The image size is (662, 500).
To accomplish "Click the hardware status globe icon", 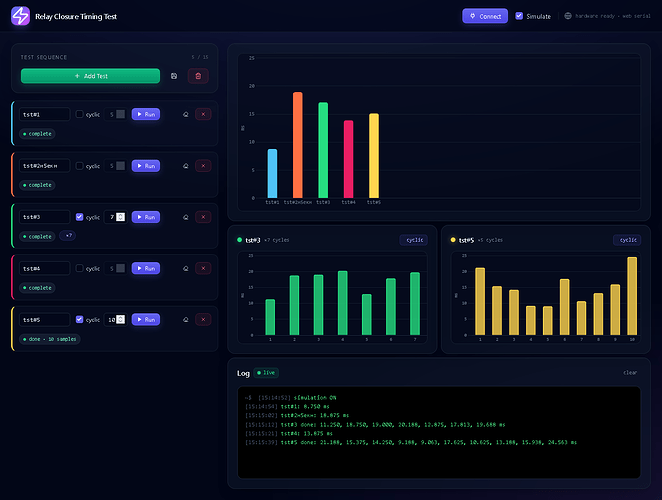I will pyautogui.click(x=568, y=16).
